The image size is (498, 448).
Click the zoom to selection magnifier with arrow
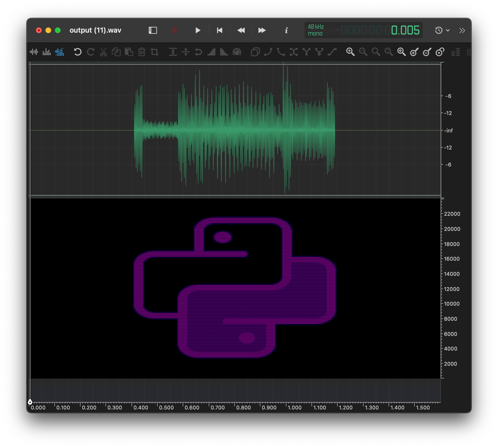pos(401,52)
